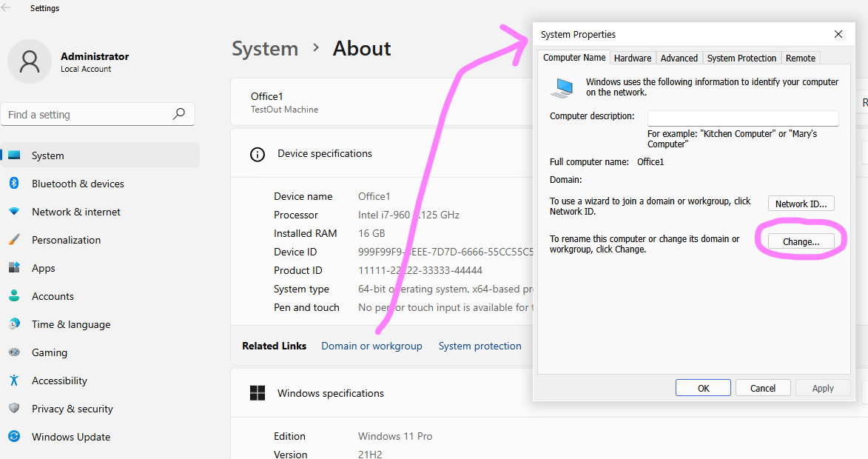Screen dimensions: 868x459
Task: Open Windows Update sync icon
Action: pyautogui.click(x=14, y=436)
